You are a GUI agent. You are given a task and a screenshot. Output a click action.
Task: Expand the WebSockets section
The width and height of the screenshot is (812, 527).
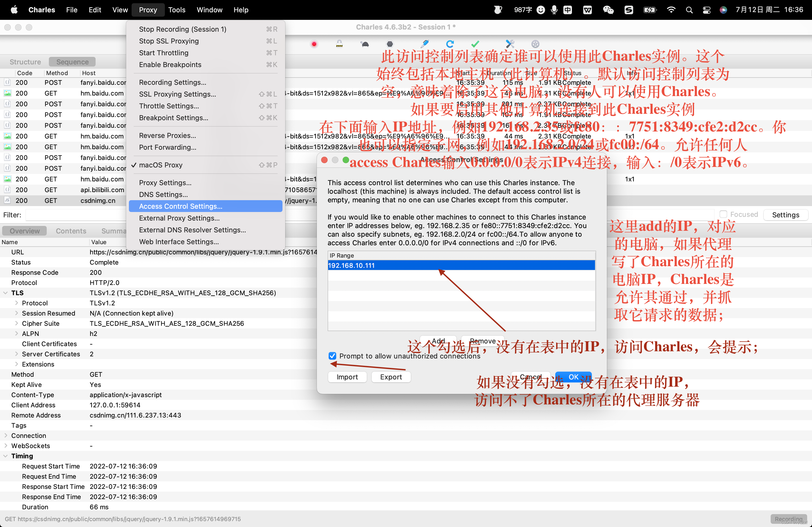click(x=5, y=445)
